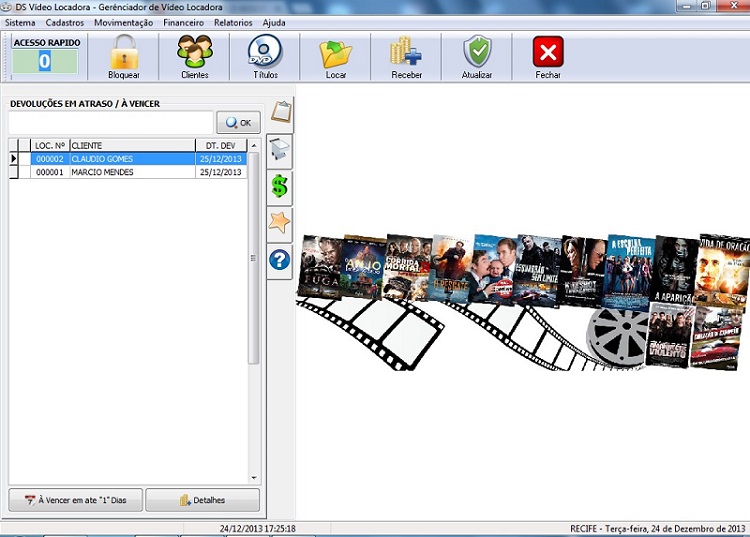Click the Fuga movie poster
This screenshot has width=750, height=537.
coord(320,267)
